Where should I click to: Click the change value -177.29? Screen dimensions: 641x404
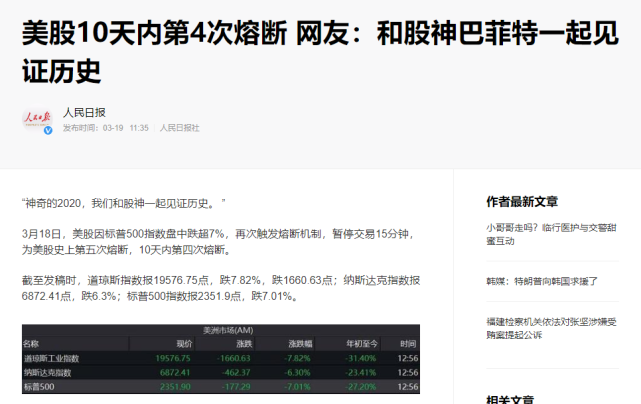coord(236,387)
